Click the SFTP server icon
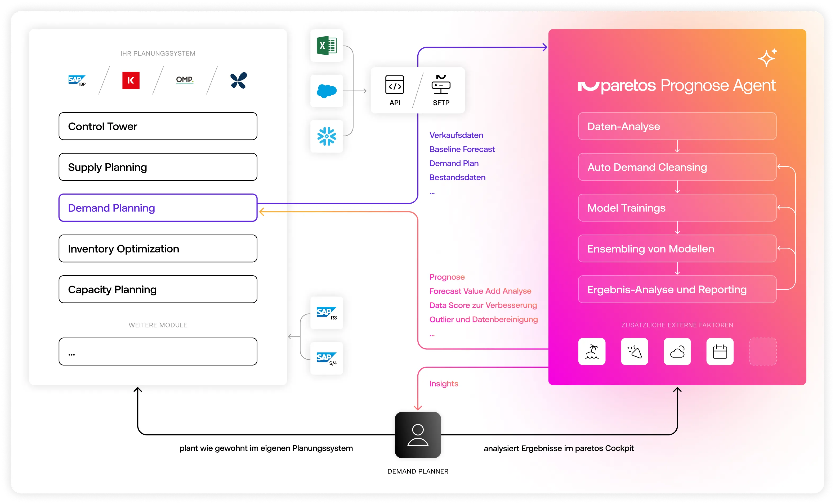The image size is (835, 504). (x=441, y=85)
